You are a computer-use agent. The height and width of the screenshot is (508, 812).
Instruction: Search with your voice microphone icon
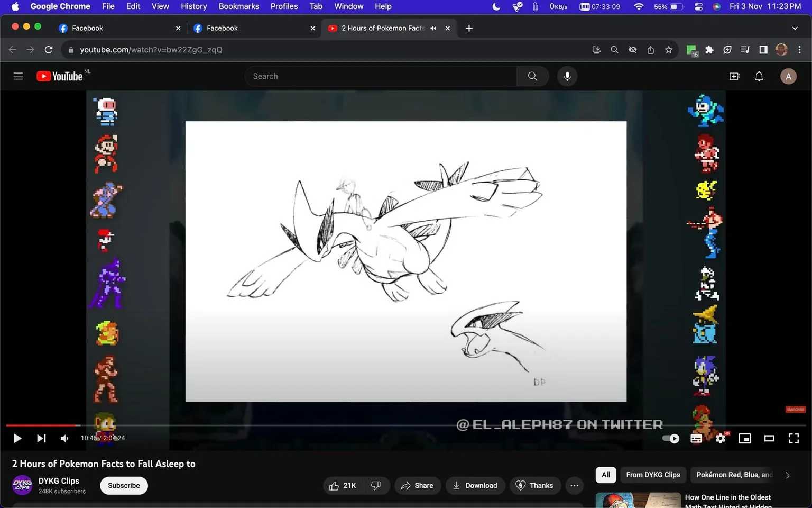pos(567,76)
